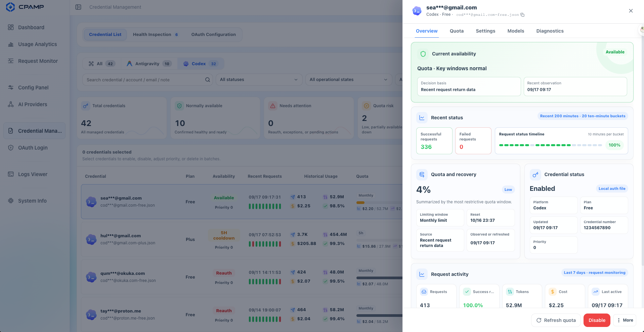Open the Models tab
644x332 pixels.
[516, 31]
